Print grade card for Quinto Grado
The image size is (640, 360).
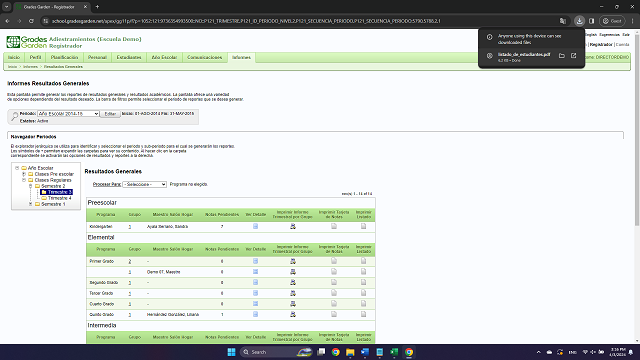[x=334, y=314]
